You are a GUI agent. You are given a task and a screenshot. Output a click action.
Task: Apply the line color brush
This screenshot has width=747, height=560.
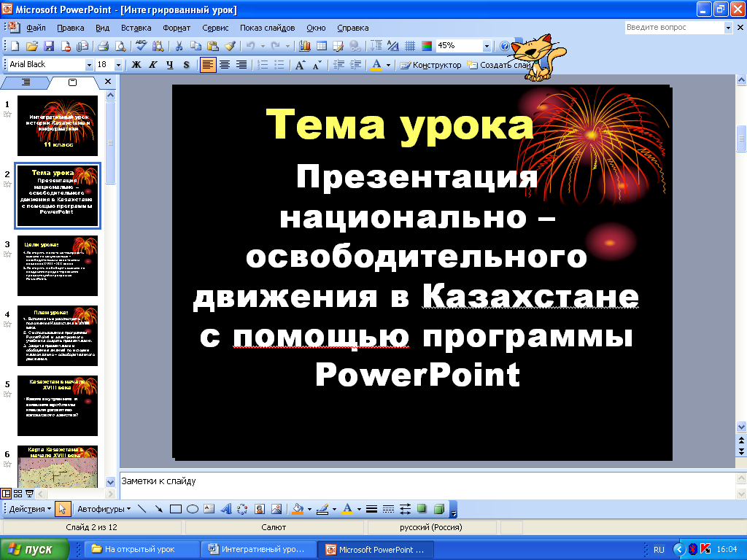pos(322,509)
